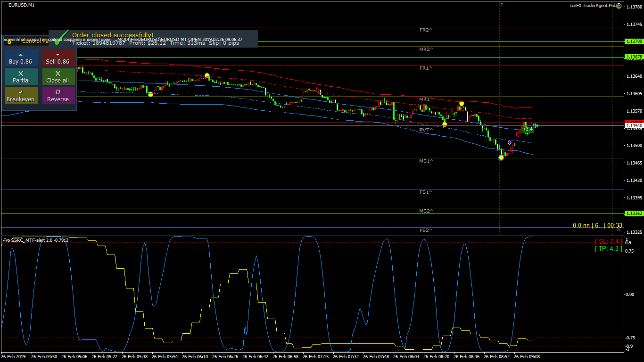This screenshot has height=362, width=644.
Task: Click the 1.13678 green price tag
Action: tap(634, 57)
